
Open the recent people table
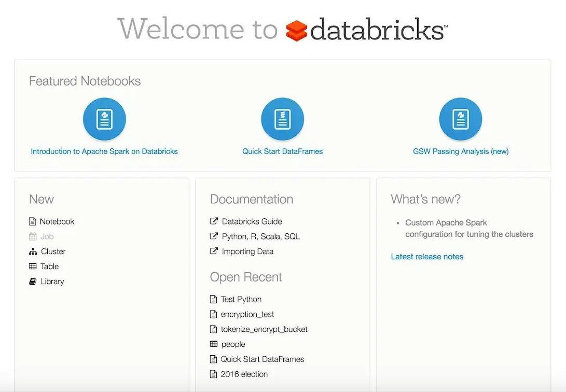click(x=233, y=344)
